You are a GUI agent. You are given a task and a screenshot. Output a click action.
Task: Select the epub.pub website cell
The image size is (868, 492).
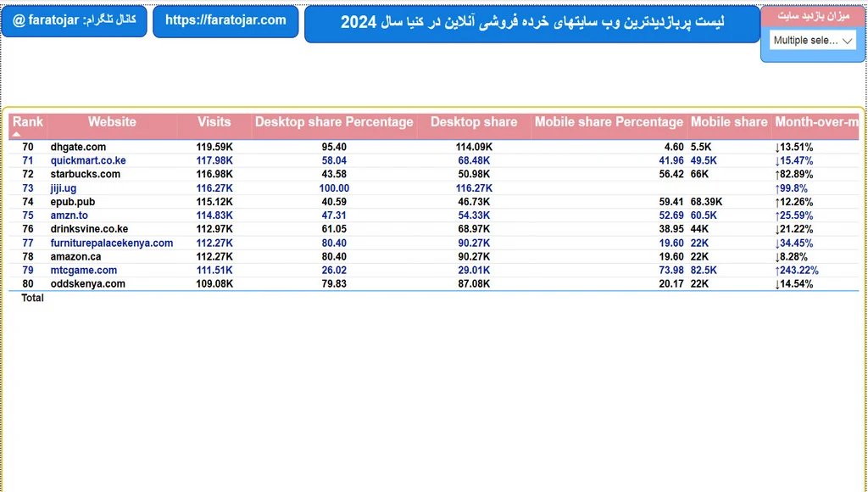[73, 202]
